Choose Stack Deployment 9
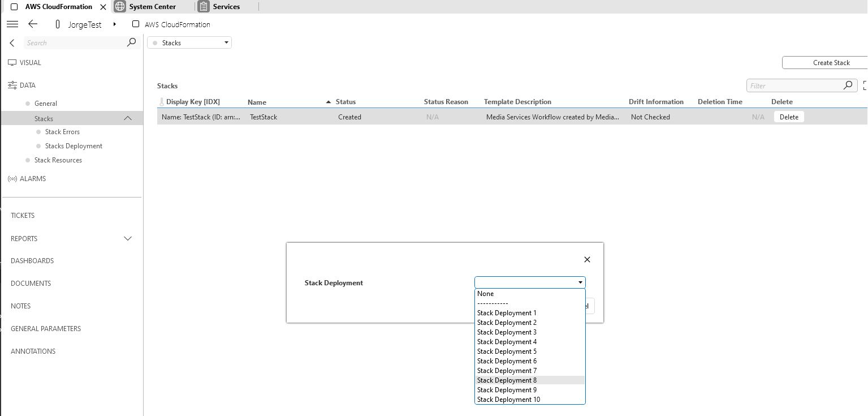This screenshot has height=416, width=868. pyautogui.click(x=530, y=390)
